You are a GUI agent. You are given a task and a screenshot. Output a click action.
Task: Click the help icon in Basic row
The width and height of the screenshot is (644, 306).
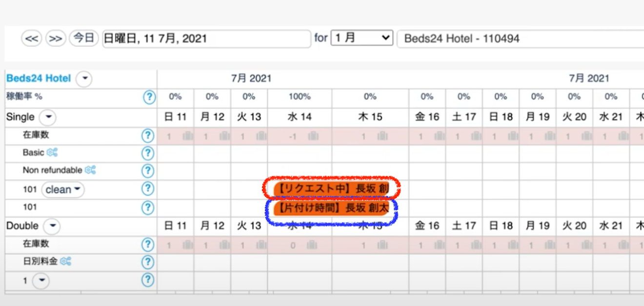147,153
